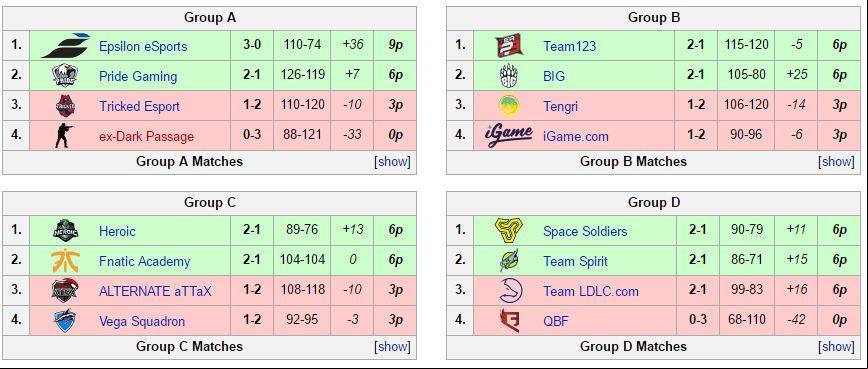Click the Team LDLC.com logo

(508, 291)
